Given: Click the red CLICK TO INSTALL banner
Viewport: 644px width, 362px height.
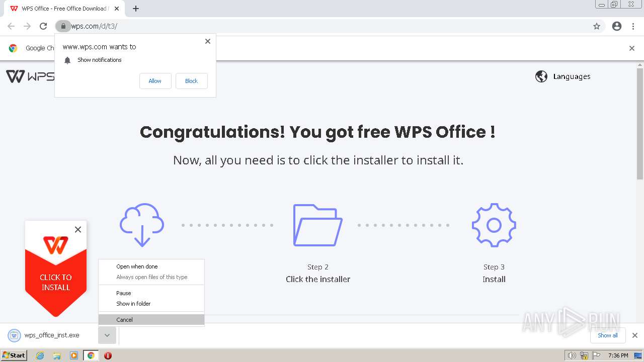Looking at the screenshot, I should (x=56, y=283).
